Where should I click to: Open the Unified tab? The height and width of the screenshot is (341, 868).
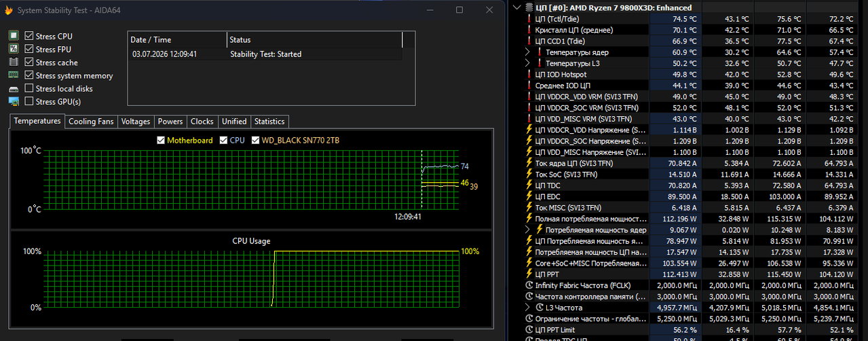[234, 122]
